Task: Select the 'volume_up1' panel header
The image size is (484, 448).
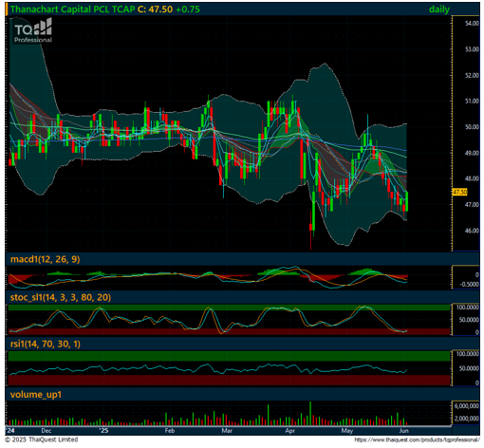Action: coord(36,395)
